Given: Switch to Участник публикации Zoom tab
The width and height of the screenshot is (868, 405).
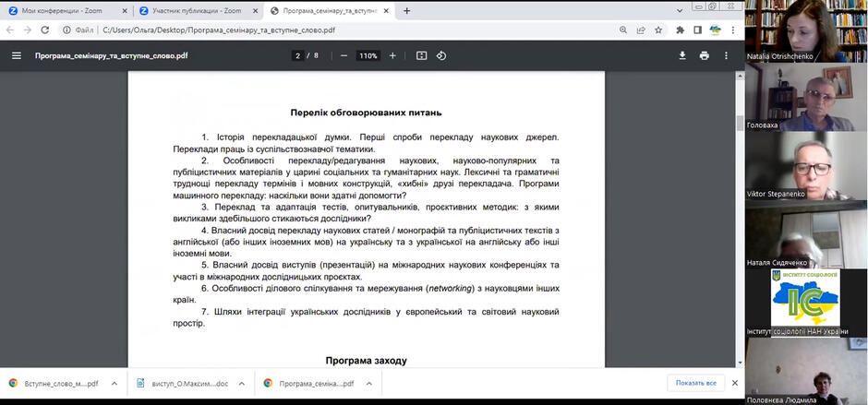Looking at the screenshot, I should (199, 10).
